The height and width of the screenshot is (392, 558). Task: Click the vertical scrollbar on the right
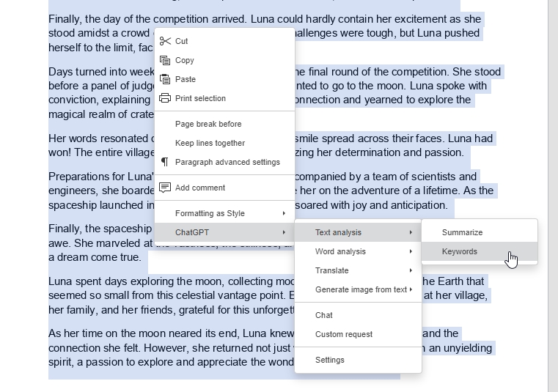[553, 196]
